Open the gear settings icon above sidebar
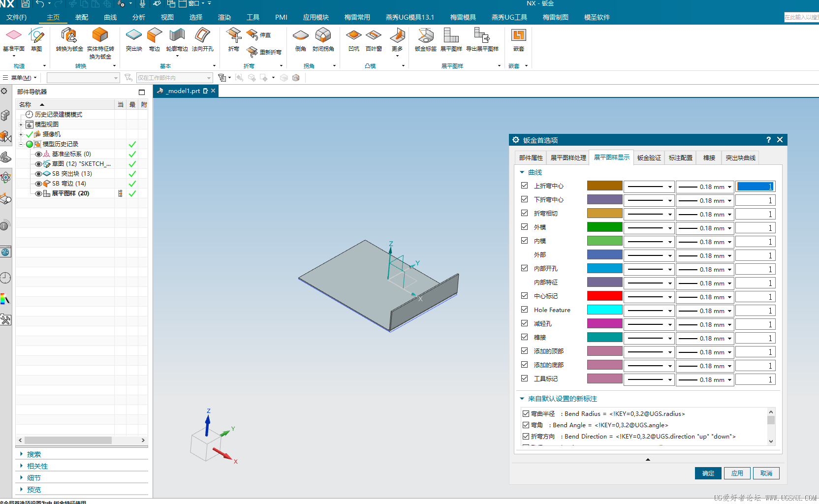 [x=4, y=91]
